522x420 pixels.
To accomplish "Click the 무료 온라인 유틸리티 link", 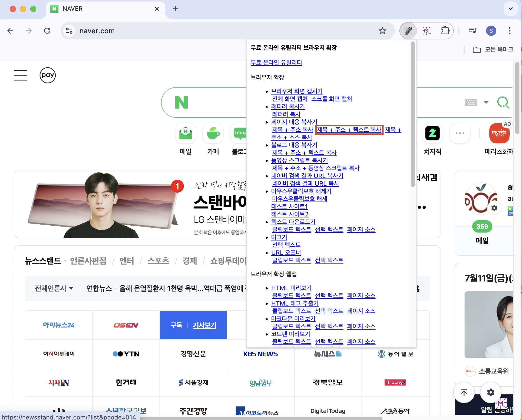I will click(x=276, y=62).
